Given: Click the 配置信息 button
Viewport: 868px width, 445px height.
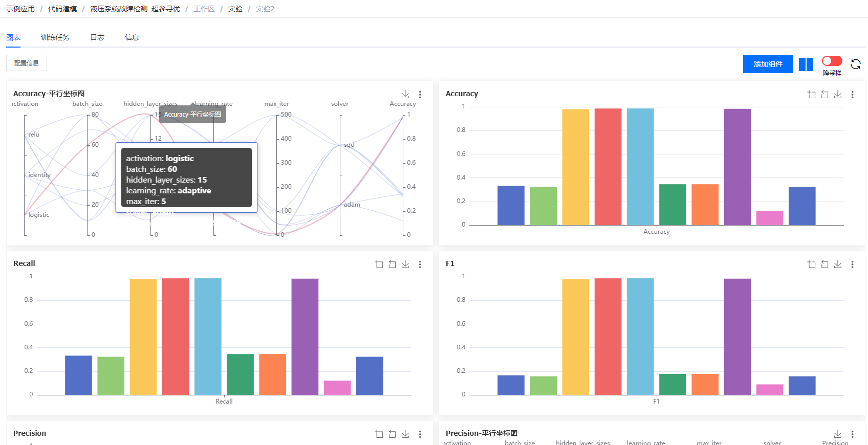Looking at the screenshot, I should coord(27,63).
